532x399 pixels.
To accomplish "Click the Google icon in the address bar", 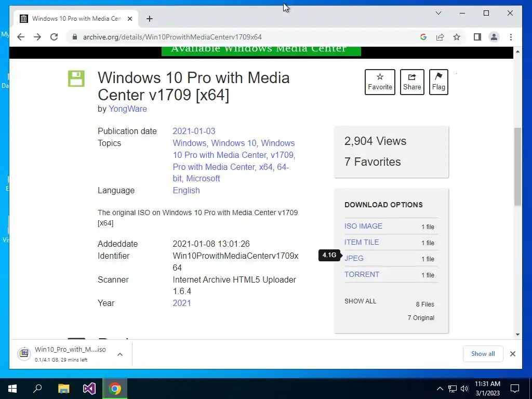I will point(423,37).
